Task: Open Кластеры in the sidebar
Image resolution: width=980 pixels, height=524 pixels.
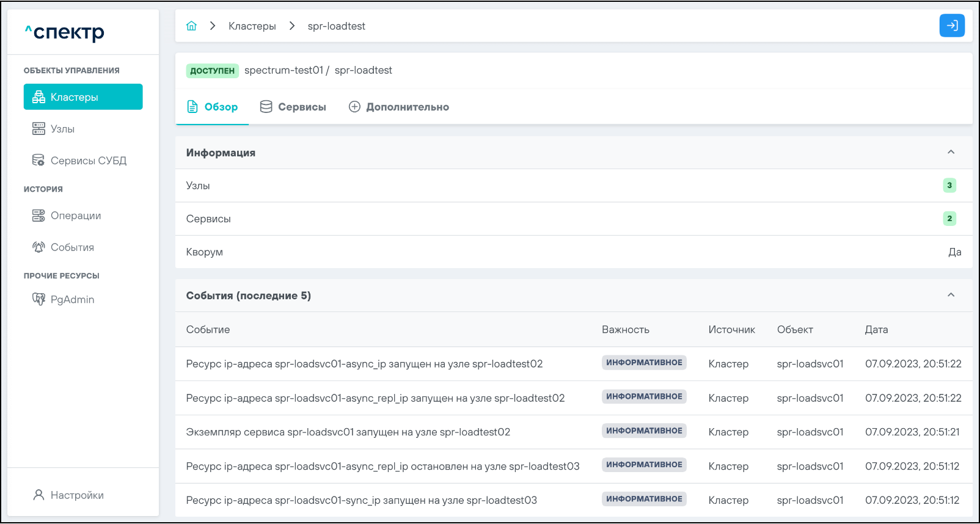Action: [83, 97]
